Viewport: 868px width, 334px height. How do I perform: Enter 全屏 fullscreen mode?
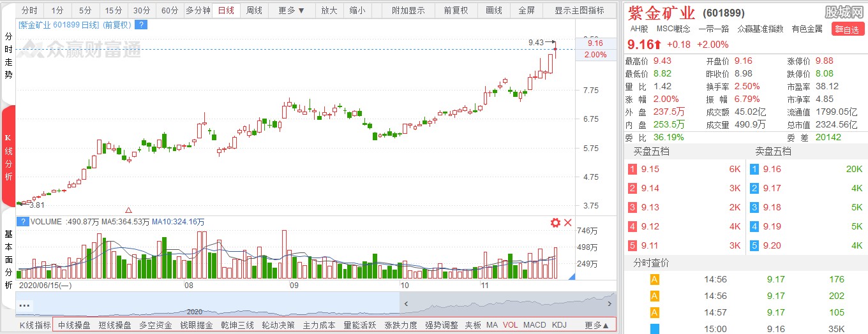[527, 10]
